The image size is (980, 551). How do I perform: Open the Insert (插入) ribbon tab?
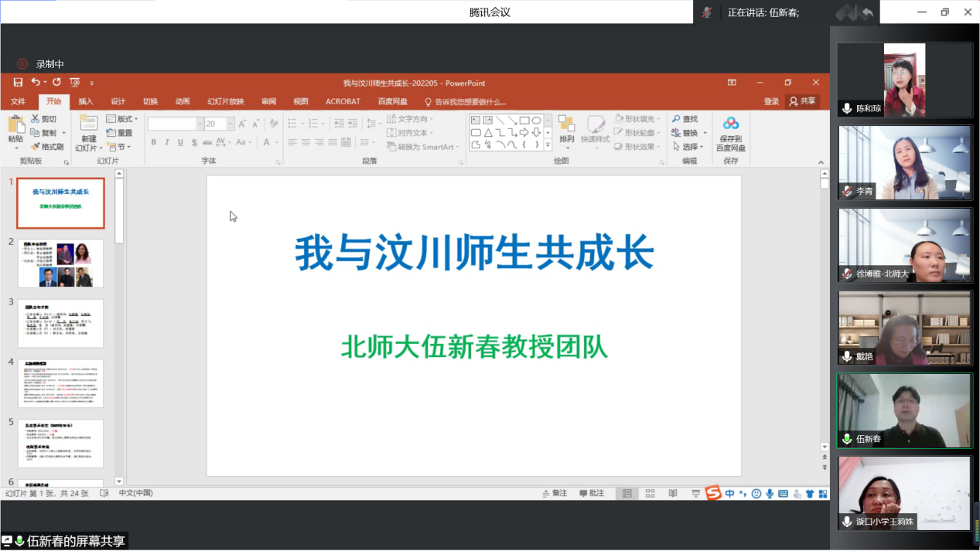86,101
